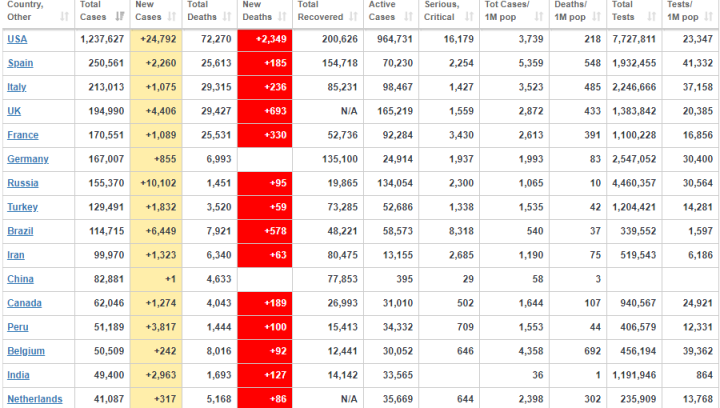Open the USA country link
This screenshot has height=408, width=720.
coord(17,39)
